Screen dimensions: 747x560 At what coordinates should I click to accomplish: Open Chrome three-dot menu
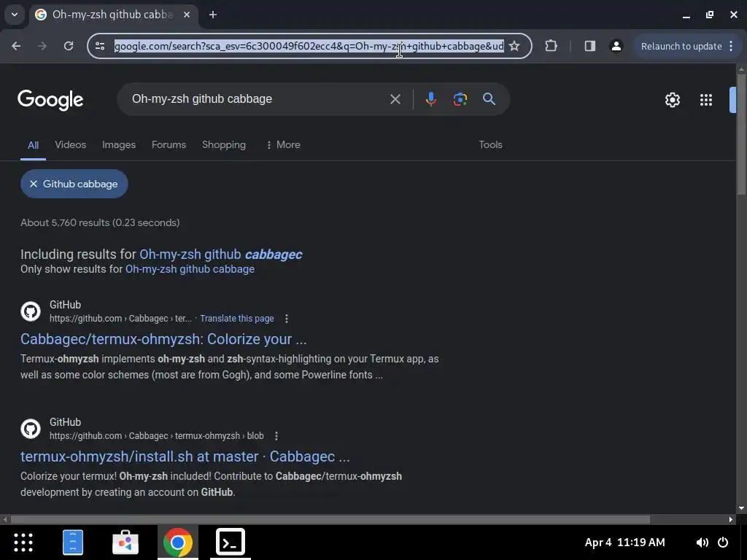coord(731,46)
